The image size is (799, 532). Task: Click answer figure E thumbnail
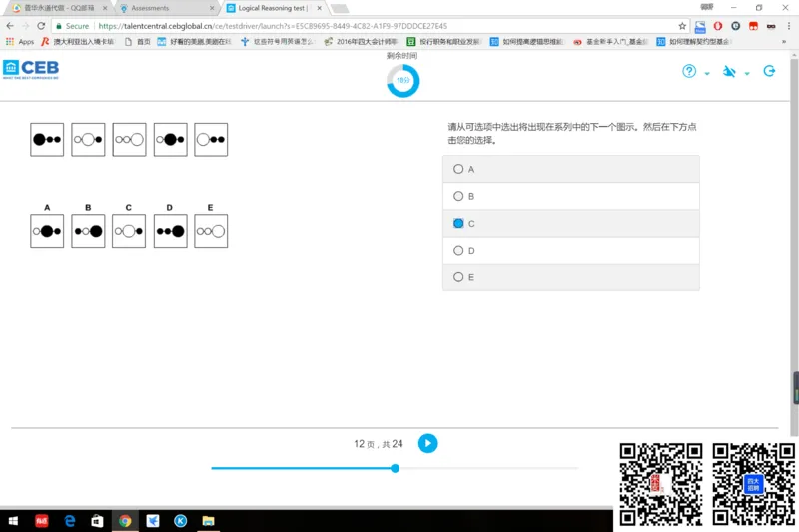[211, 231]
